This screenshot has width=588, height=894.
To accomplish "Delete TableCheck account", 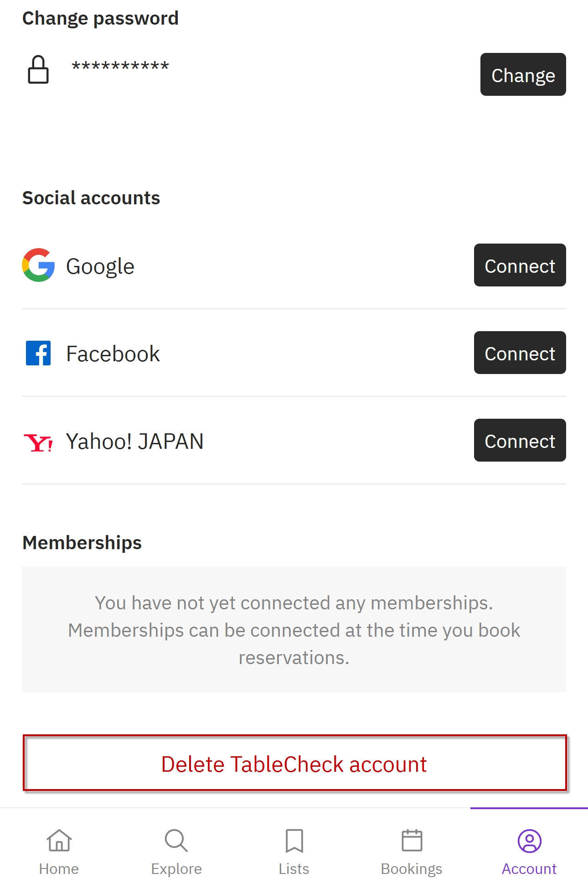I will coord(294,763).
